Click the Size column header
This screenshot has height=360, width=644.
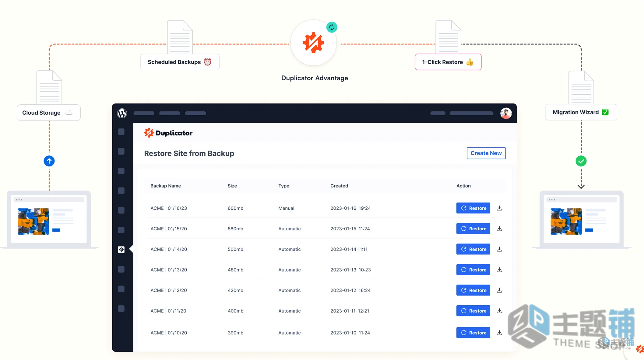coord(232,186)
